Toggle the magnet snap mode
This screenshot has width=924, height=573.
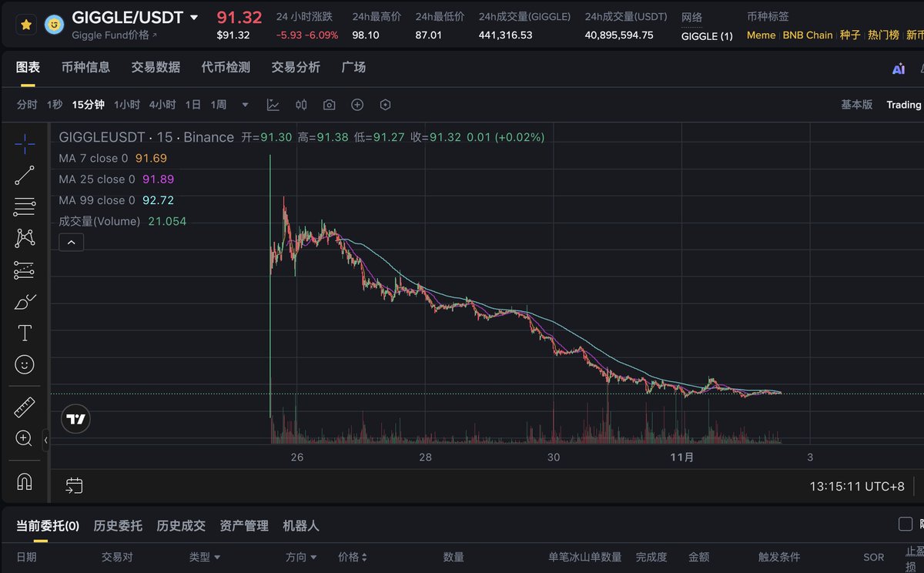[x=25, y=481]
